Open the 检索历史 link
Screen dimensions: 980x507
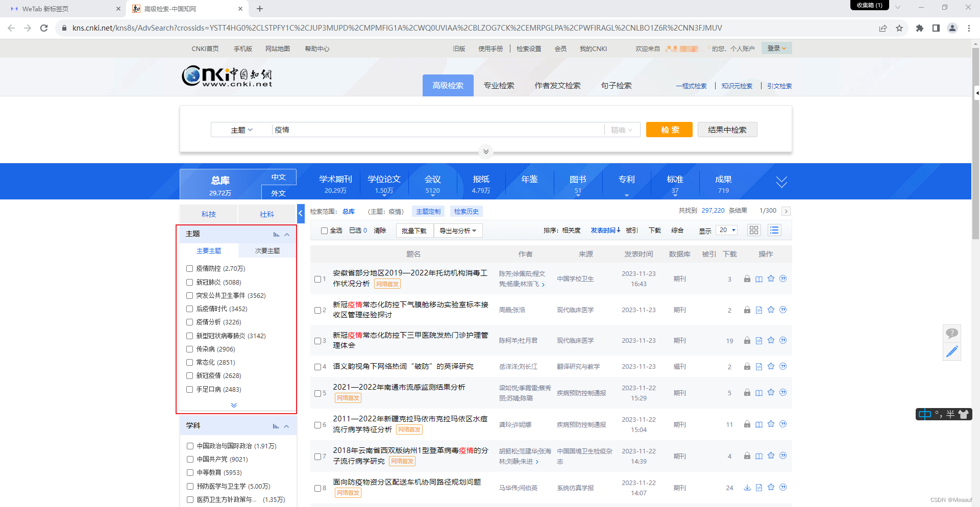pyautogui.click(x=466, y=211)
